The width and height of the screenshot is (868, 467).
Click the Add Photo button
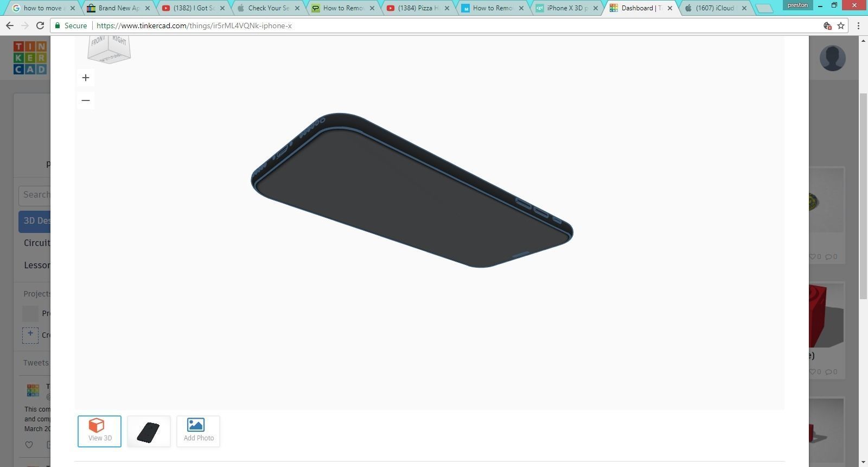pyautogui.click(x=198, y=431)
